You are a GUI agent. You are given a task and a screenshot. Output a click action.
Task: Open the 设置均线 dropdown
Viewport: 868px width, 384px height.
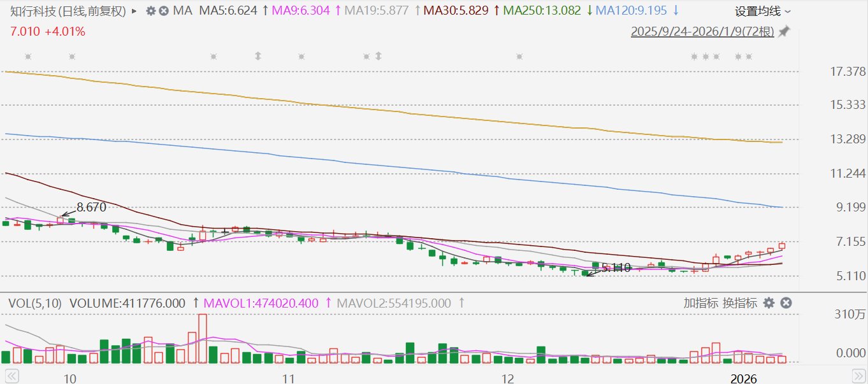[763, 11]
